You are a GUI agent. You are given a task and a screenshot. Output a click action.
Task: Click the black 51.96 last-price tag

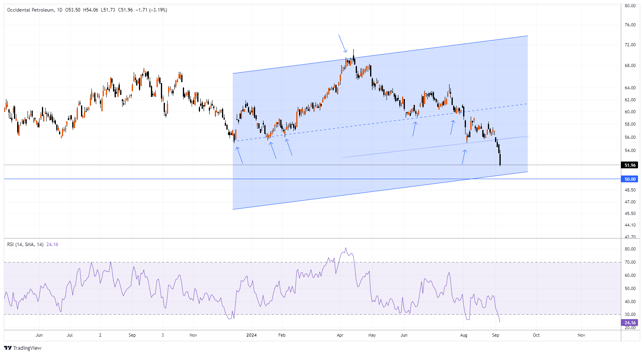[x=630, y=165]
